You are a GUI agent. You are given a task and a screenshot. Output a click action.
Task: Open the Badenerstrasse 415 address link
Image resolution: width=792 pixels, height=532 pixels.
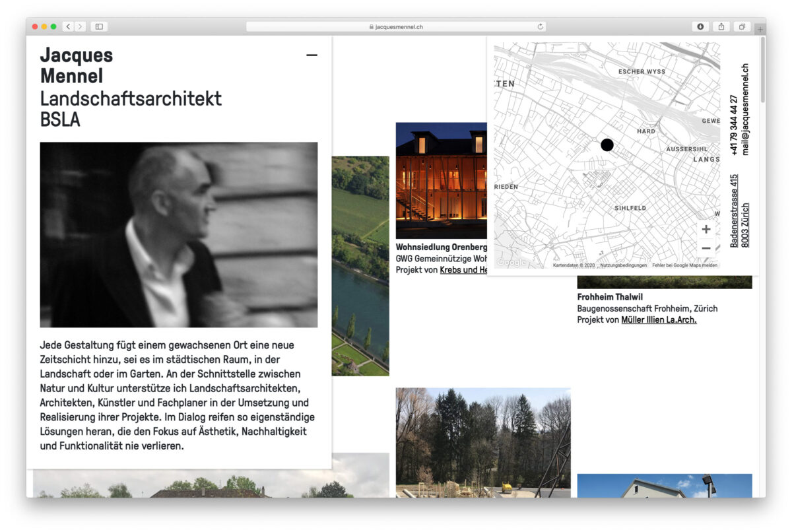(734, 211)
